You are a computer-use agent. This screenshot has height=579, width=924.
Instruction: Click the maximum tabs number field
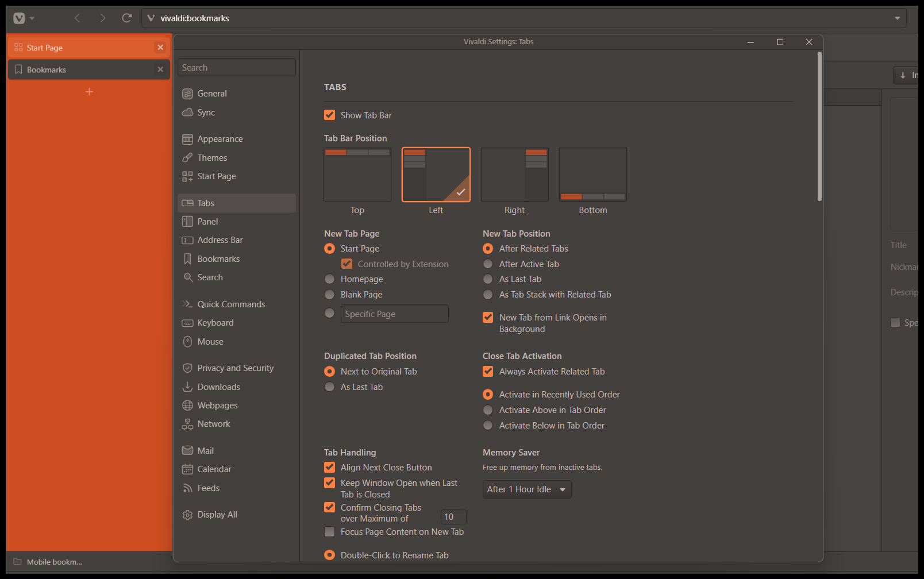453,517
